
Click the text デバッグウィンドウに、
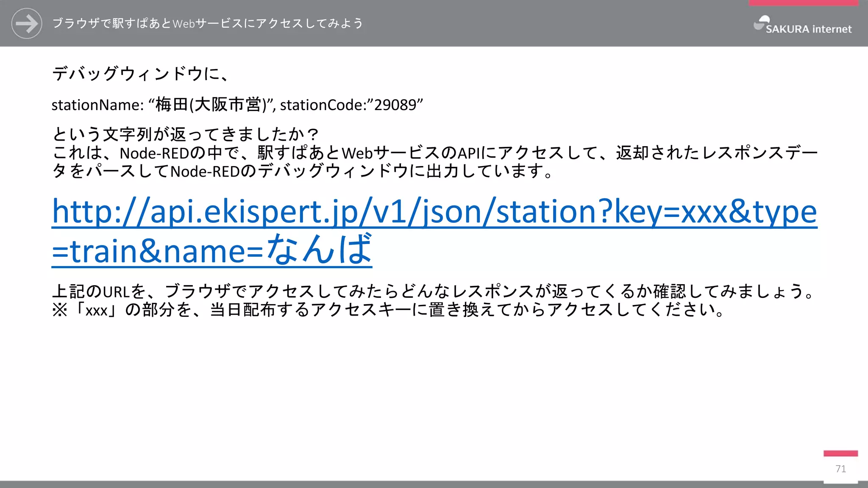click(141, 74)
